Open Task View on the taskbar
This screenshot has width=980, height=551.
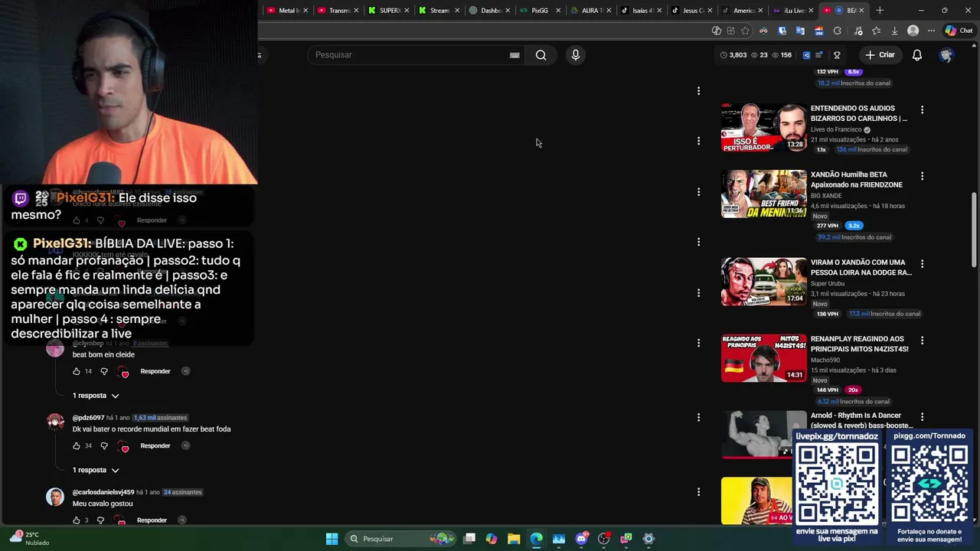[469, 539]
